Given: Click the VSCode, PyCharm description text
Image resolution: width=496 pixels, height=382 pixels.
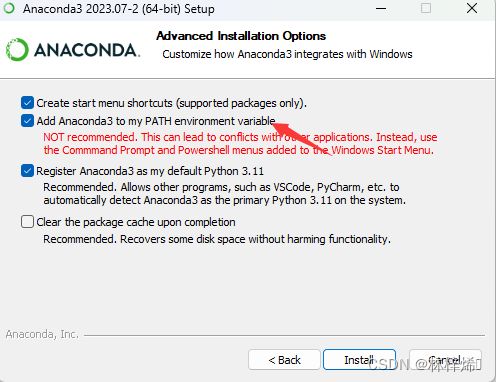Looking at the screenshot, I should [225, 194].
